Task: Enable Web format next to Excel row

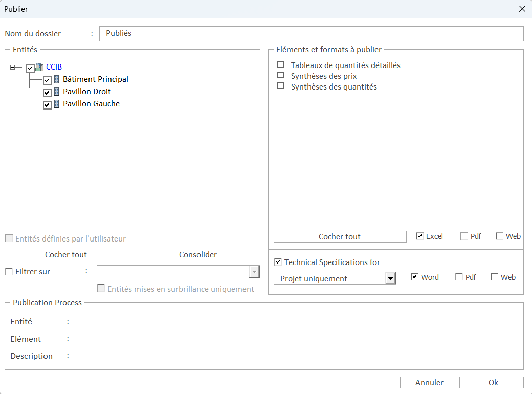Action: (x=499, y=236)
